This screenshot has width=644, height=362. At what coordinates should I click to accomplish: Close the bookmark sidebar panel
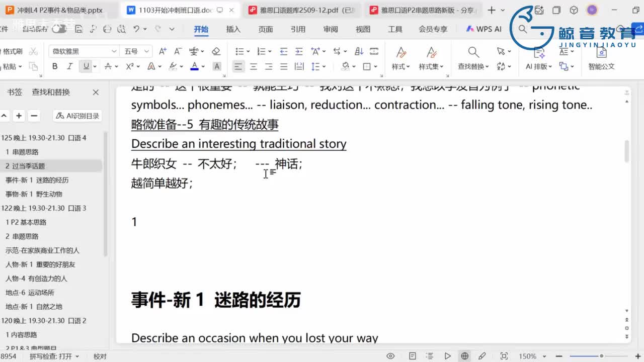(96, 92)
